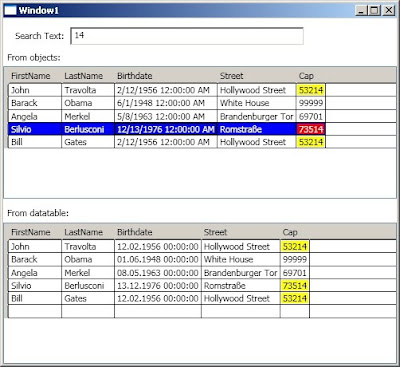Select Bill cell in objects grid
The height and width of the screenshot is (367, 400).
coord(35,142)
